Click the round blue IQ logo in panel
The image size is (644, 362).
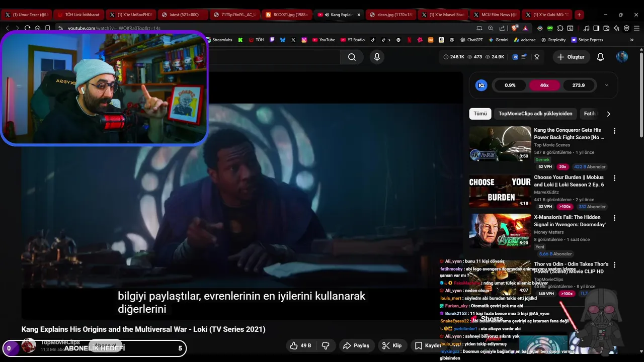point(481,85)
